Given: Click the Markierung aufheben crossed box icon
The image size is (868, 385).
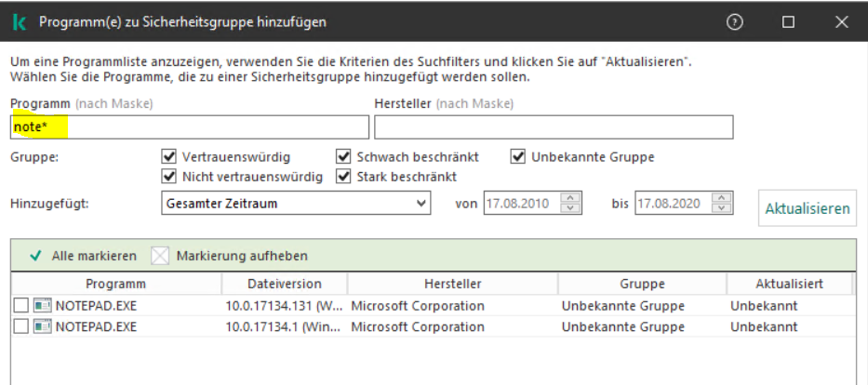Looking at the screenshot, I should [x=161, y=256].
